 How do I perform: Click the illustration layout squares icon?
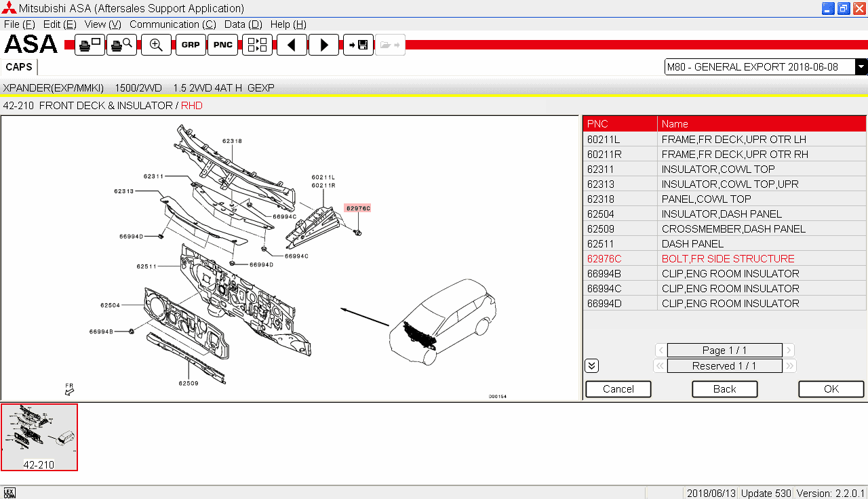tap(257, 45)
